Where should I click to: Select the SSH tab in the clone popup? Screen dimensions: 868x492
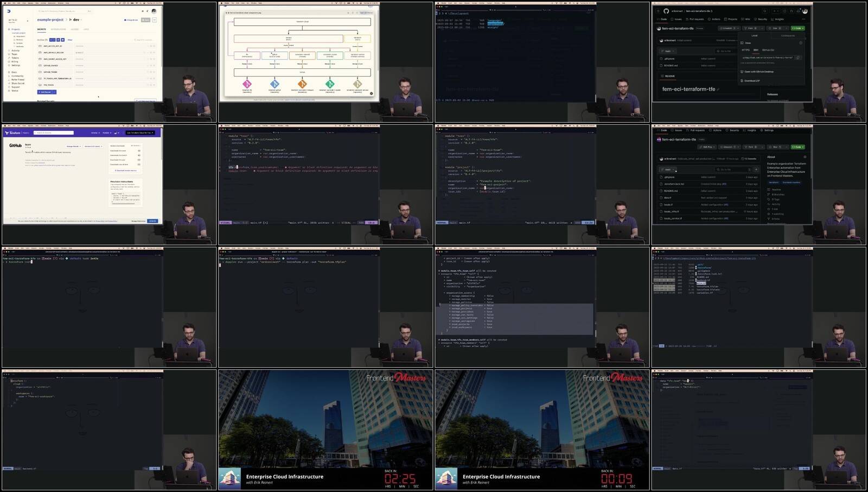(x=756, y=50)
